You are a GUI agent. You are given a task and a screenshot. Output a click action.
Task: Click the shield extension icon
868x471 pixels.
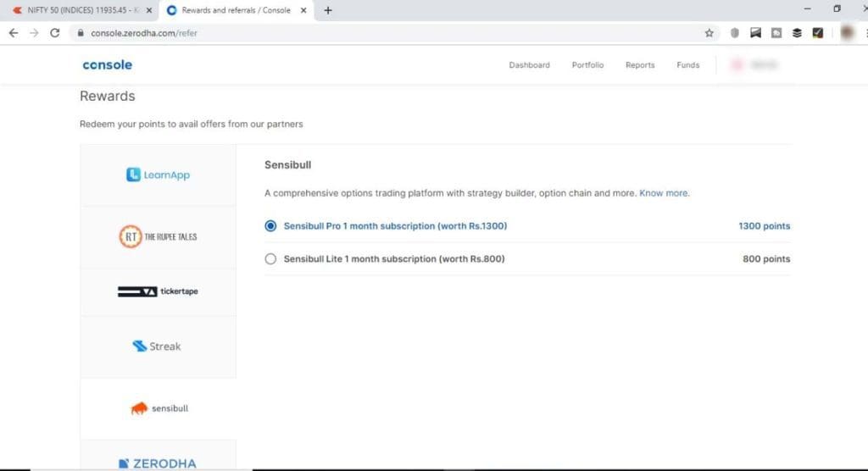[x=735, y=33]
